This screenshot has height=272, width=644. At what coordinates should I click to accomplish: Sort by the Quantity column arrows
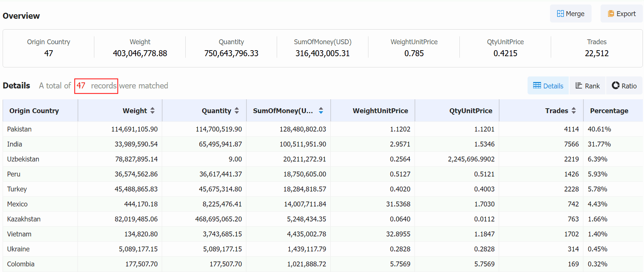pos(237,111)
